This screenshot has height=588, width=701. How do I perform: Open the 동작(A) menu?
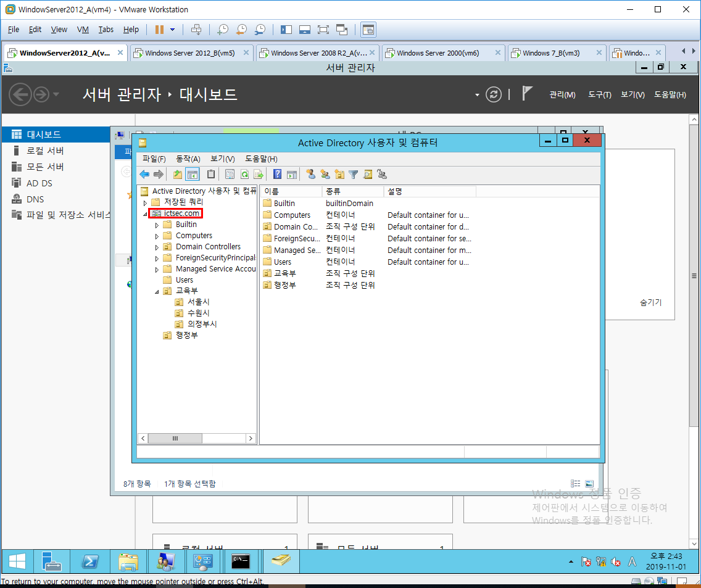pyautogui.click(x=188, y=159)
